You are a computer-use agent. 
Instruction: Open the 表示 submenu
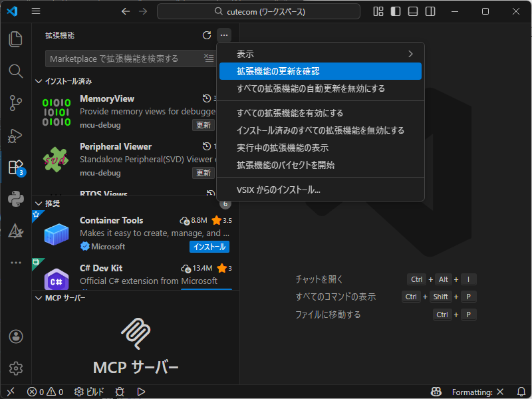[x=321, y=54]
